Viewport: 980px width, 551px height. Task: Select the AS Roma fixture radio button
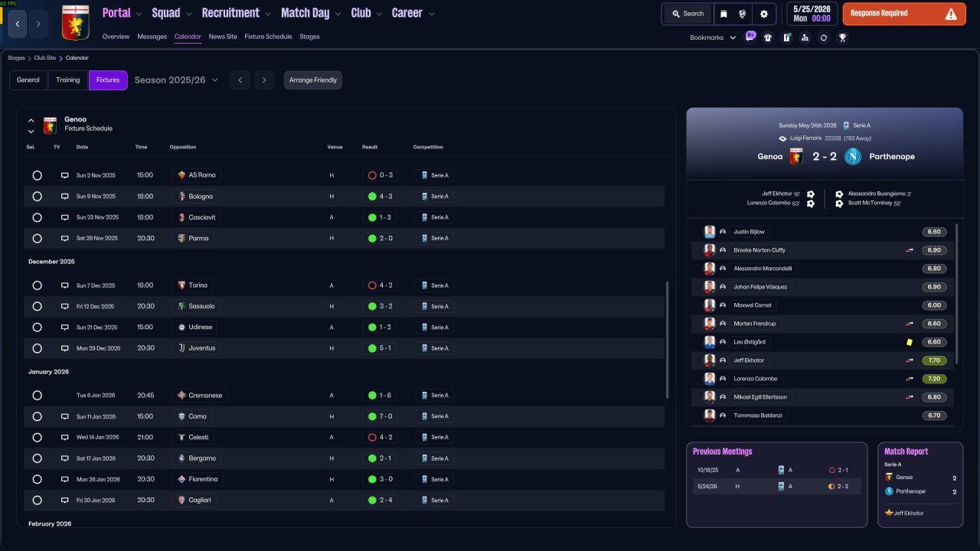coord(37,175)
